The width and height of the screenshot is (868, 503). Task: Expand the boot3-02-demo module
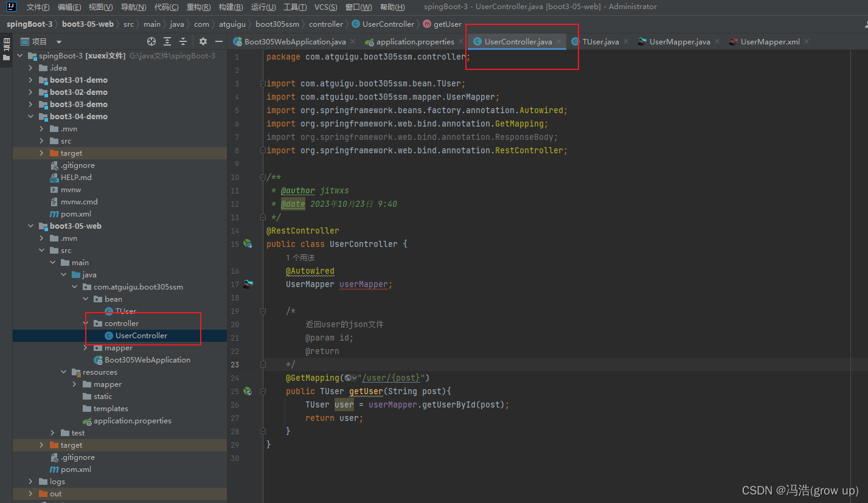30,92
